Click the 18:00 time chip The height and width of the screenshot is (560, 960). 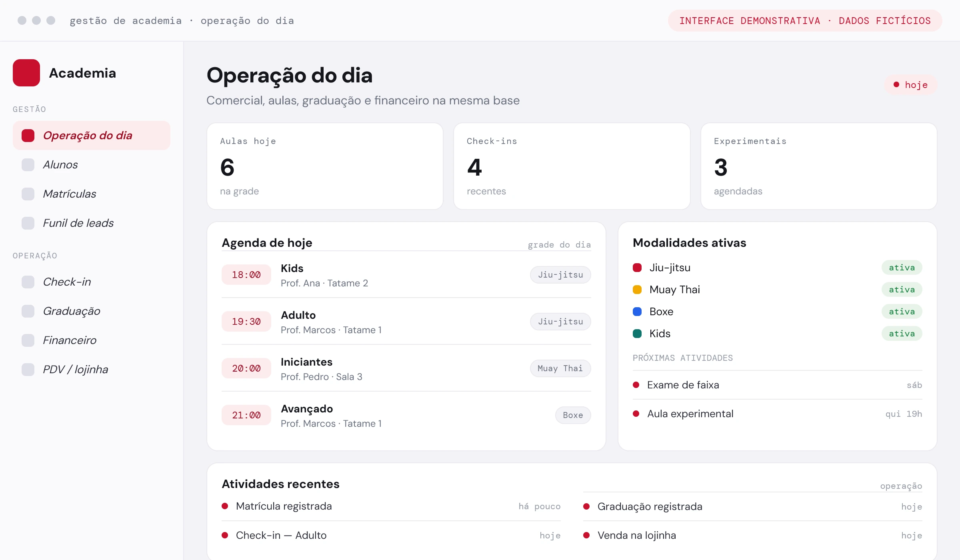point(246,275)
